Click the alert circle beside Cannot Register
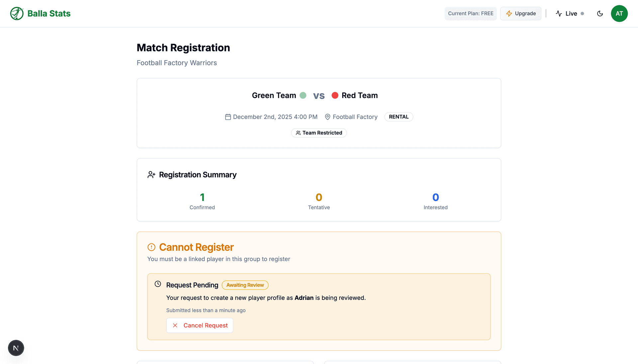 pos(152,247)
